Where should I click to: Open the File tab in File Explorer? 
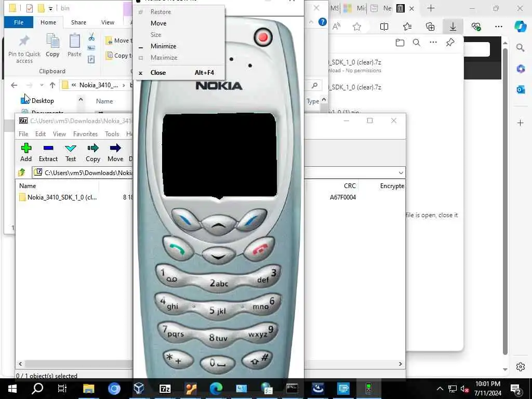point(19,22)
